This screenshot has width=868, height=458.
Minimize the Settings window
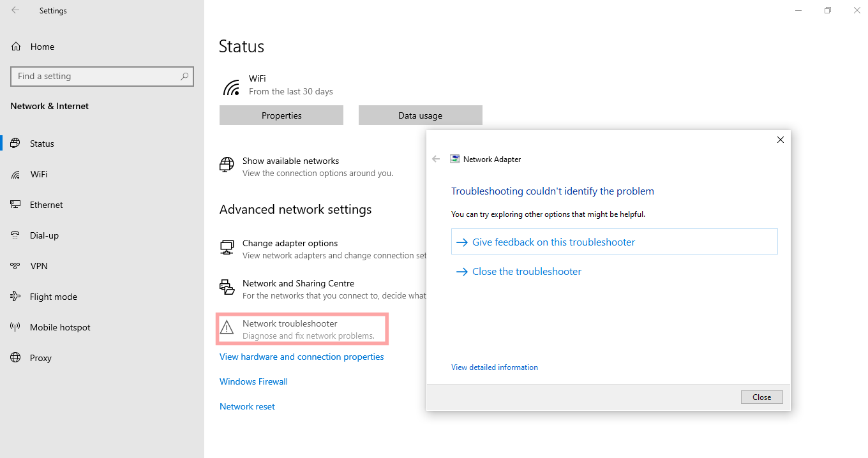click(x=798, y=10)
